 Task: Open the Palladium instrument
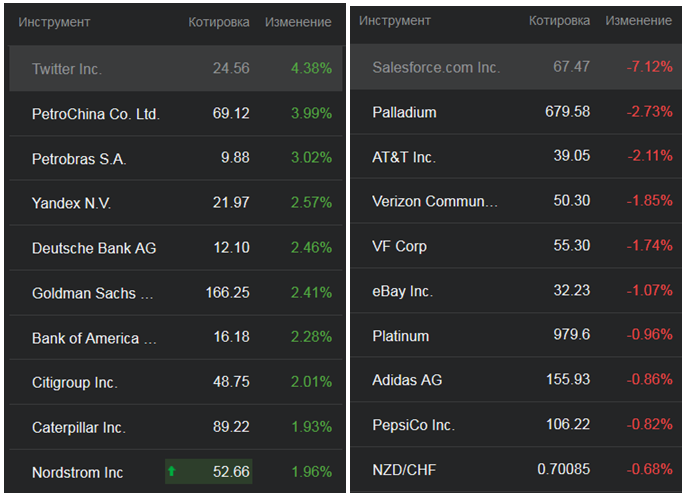click(x=404, y=112)
